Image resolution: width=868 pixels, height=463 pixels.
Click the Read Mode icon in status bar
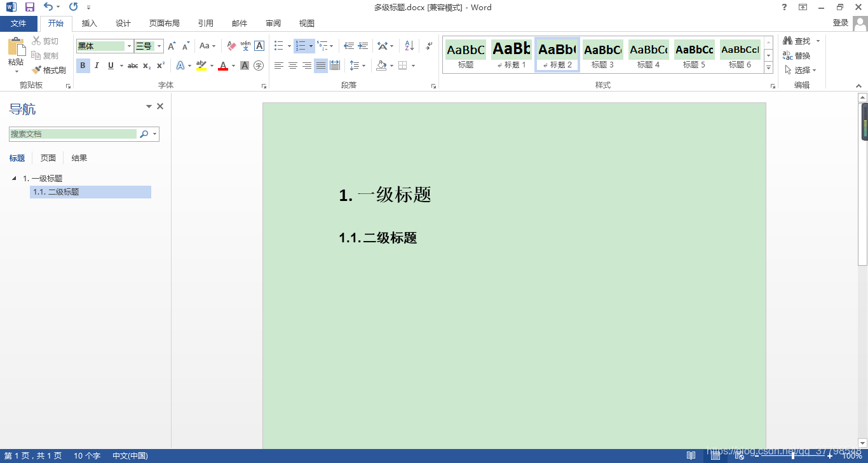(691, 455)
